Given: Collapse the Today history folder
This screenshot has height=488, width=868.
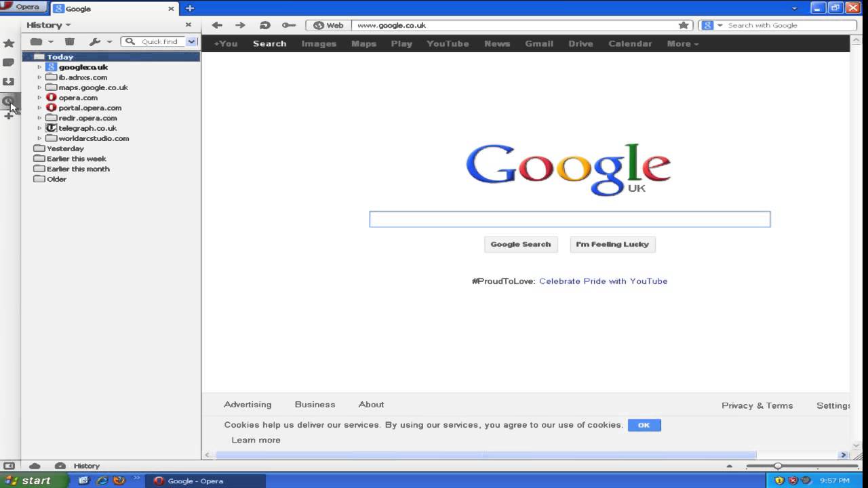Looking at the screenshot, I should [x=28, y=57].
